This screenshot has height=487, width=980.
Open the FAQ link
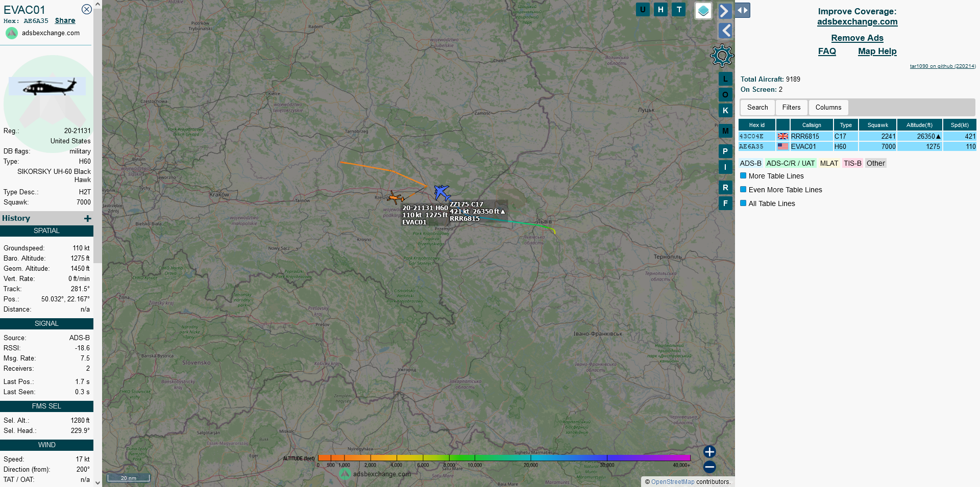tap(827, 51)
